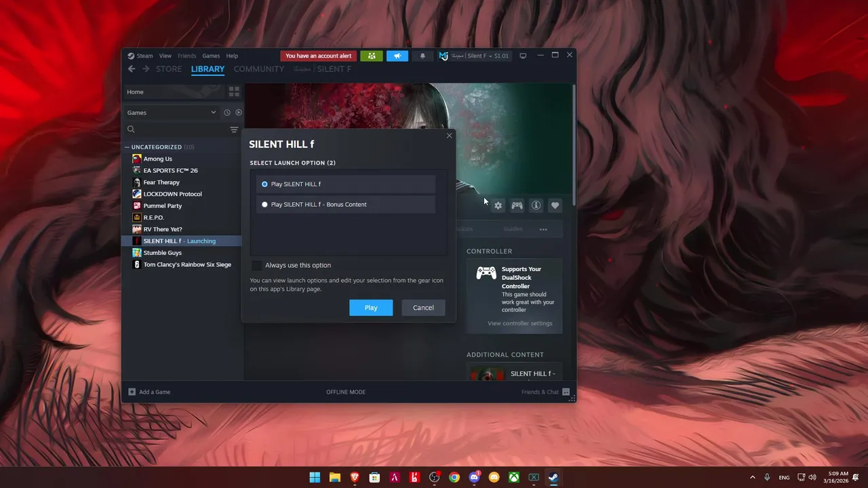Open Friends & Chat panel icon

click(566, 392)
